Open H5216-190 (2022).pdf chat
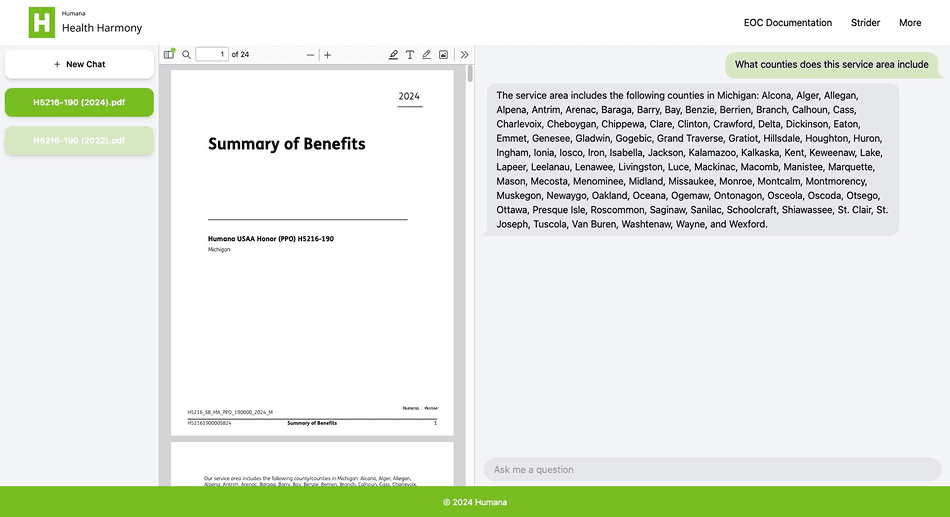950x517 pixels. pyautogui.click(x=79, y=141)
